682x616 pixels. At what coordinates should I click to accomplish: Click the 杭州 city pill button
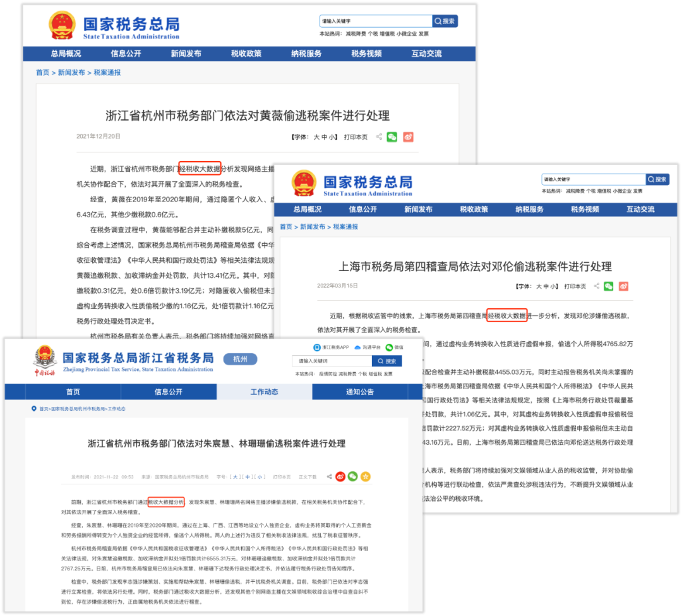point(240,359)
